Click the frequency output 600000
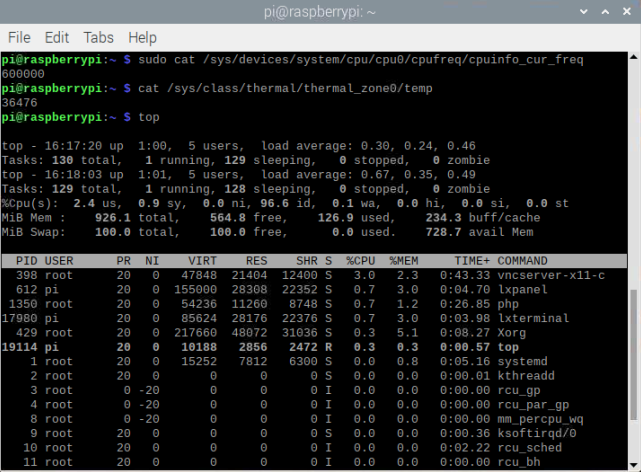Viewport: 641px width, 472px height. click(x=23, y=74)
